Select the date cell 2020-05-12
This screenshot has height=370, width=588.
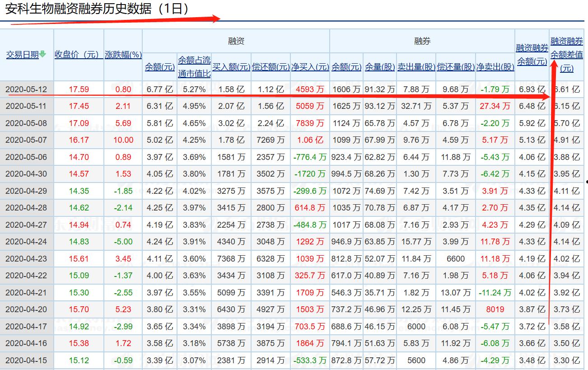(x=26, y=89)
